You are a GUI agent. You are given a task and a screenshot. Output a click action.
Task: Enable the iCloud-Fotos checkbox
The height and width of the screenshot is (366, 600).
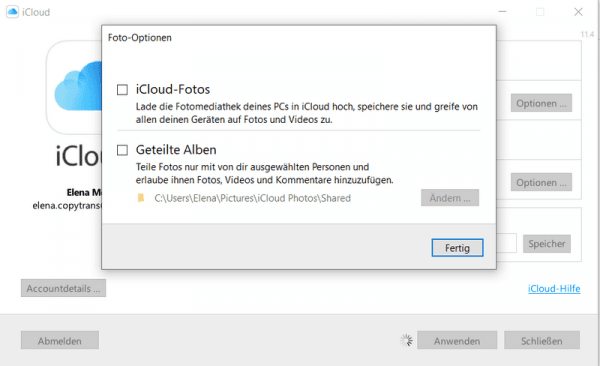[x=122, y=90]
